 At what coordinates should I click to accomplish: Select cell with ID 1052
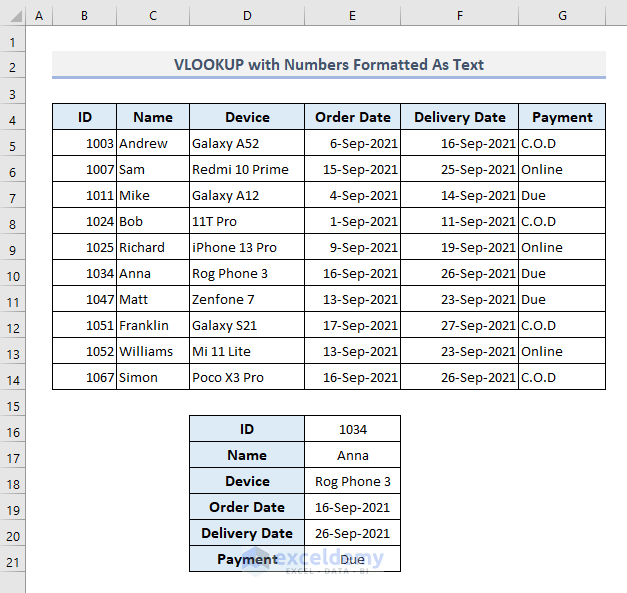84,351
